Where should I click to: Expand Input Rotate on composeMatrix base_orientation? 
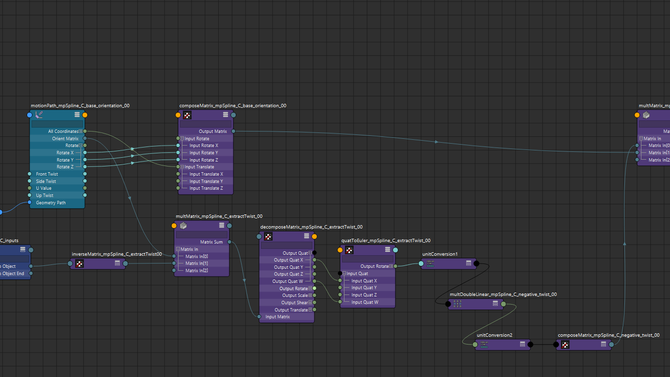pyautogui.click(x=182, y=138)
